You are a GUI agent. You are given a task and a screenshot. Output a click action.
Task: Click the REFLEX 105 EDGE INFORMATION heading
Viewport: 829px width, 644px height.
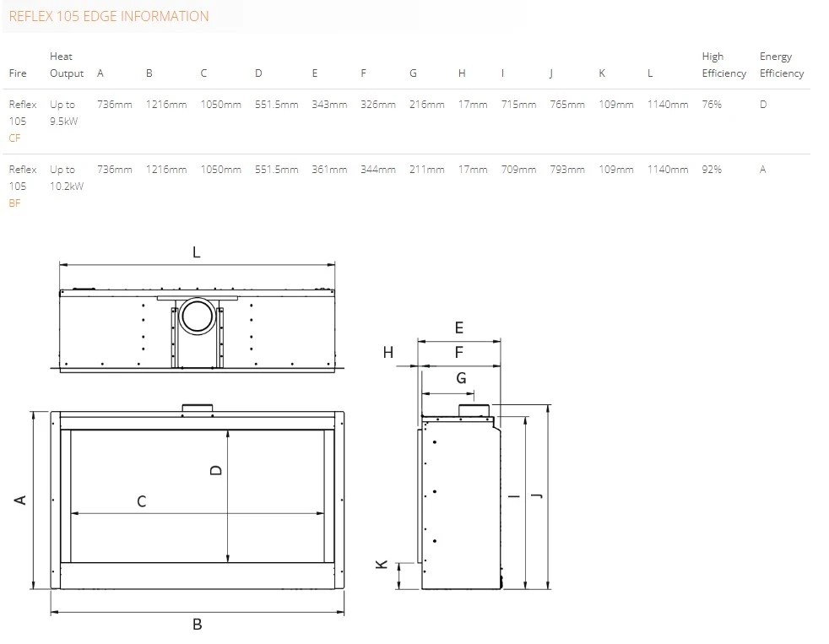[x=107, y=16]
